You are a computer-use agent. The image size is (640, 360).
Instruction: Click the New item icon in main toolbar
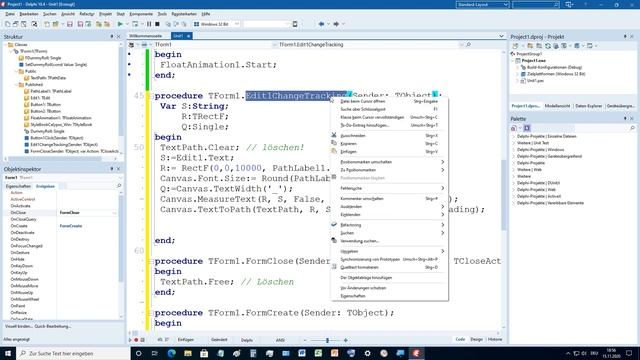click(8, 24)
